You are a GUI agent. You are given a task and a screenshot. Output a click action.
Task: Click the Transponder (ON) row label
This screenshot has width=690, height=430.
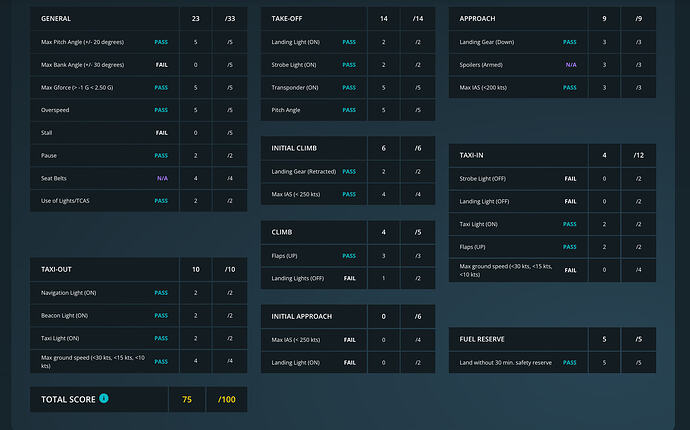point(295,88)
